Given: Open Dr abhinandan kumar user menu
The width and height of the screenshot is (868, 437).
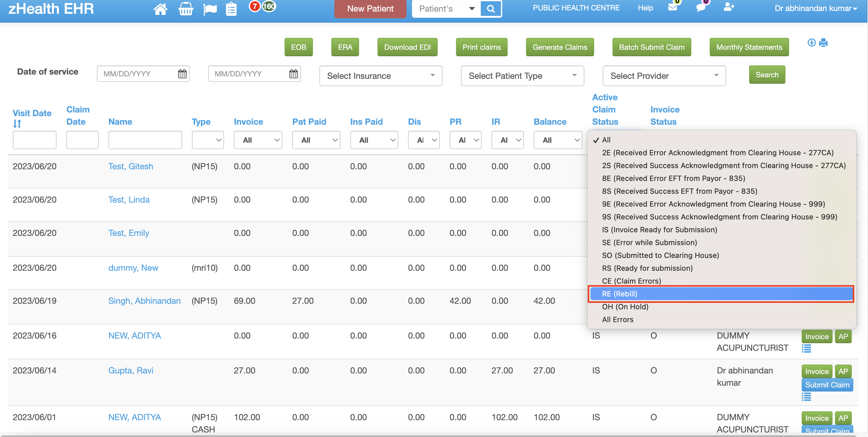Looking at the screenshot, I should tap(816, 9).
